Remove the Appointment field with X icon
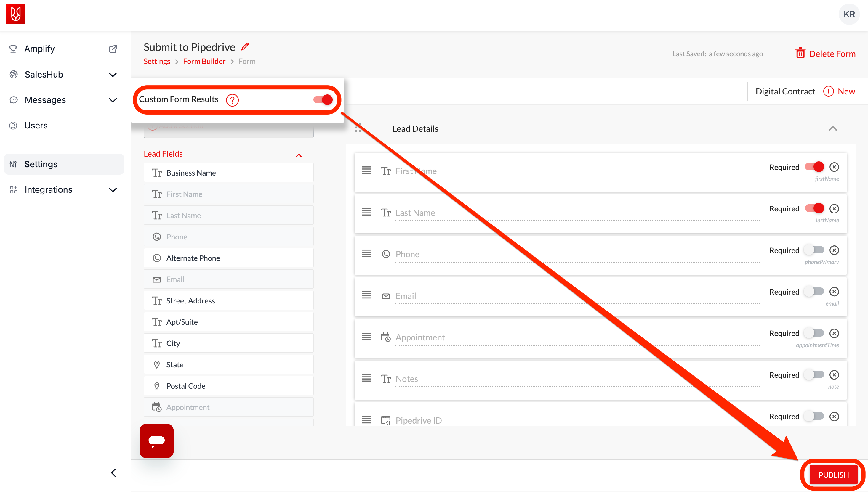This screenshot has width=868, height=492. point(834,333)
